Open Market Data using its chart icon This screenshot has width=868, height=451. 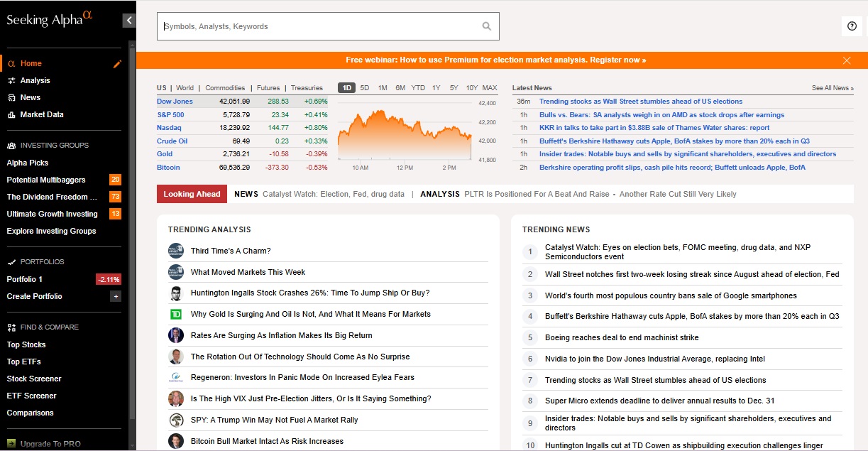tap(13, 114)
